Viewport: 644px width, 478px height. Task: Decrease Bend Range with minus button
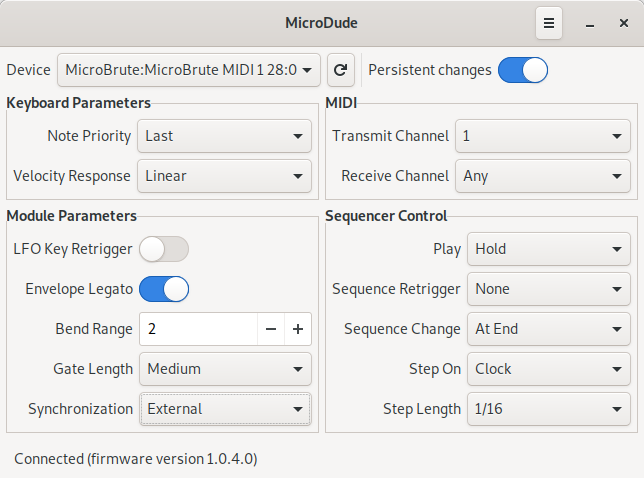click(271, 329)
